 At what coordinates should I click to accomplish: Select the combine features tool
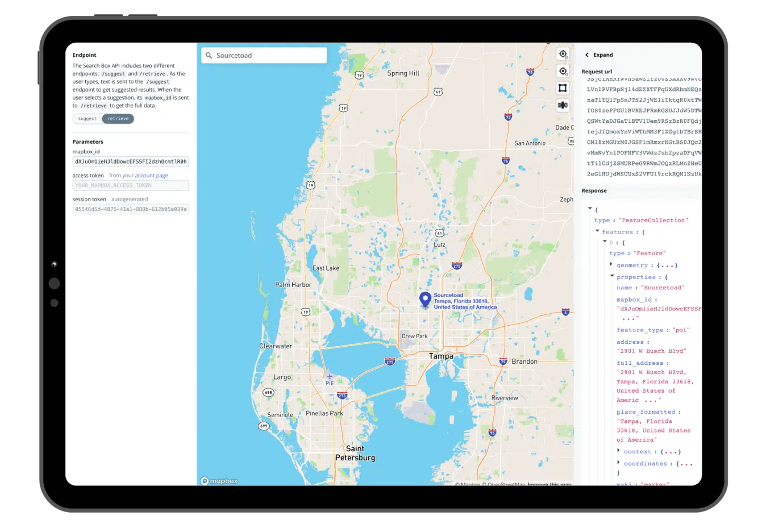pyautogui.click(x=563, y=105)
